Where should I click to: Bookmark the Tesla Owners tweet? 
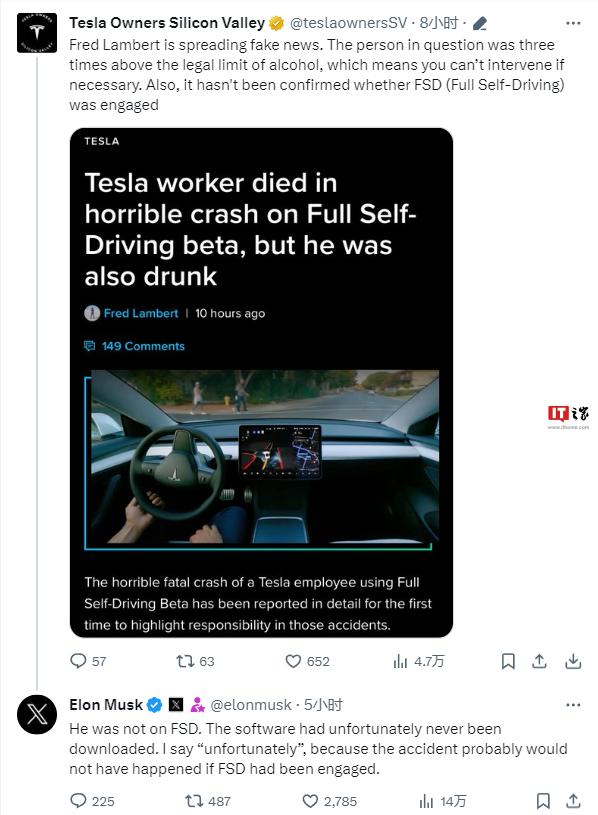[x=508, y=661]
